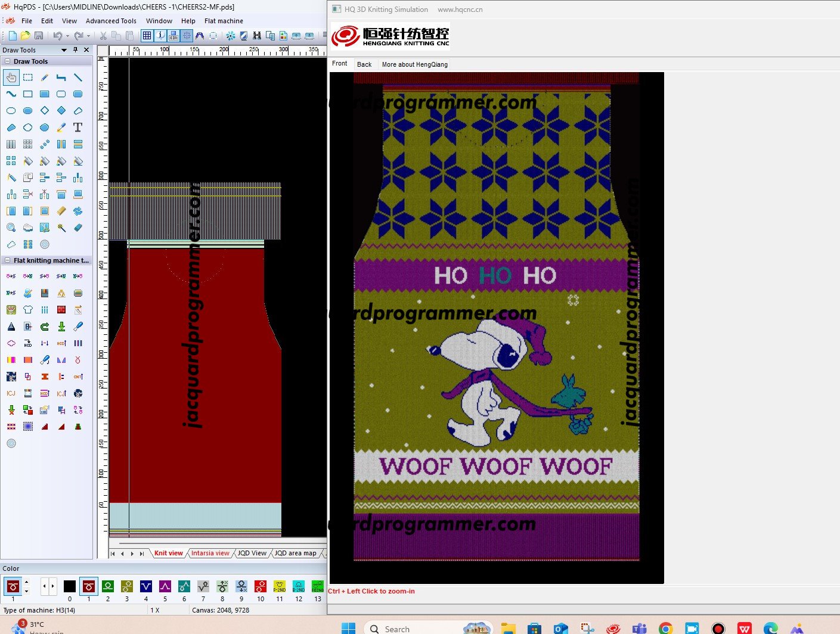Click the binoculars find icon in toolbar

point(257,36)
